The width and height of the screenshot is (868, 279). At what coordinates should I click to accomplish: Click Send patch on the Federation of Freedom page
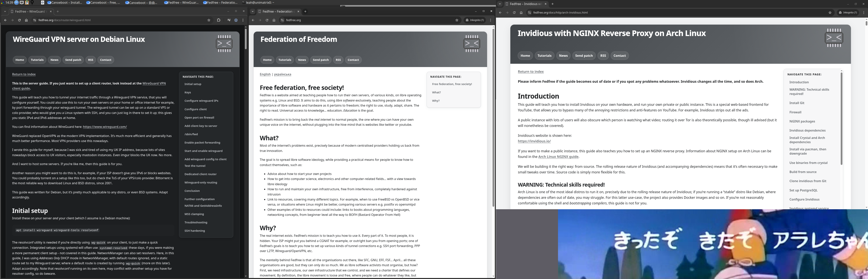tap(320, 60)
